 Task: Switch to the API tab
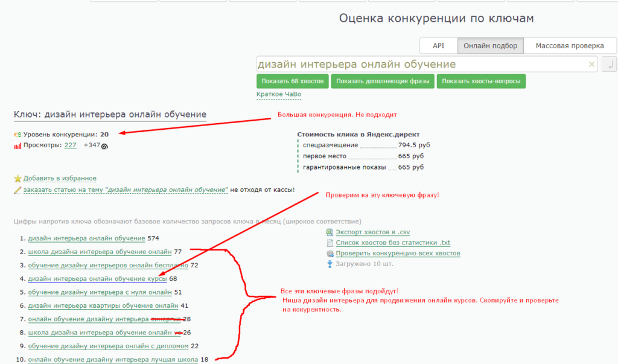click(x=438, y=46)
